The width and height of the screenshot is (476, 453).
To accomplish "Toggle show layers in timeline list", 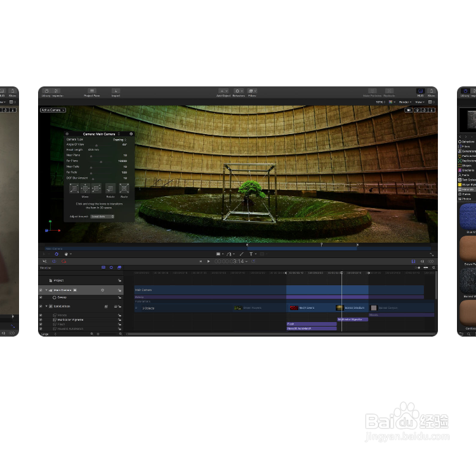I will coord(103,267).
